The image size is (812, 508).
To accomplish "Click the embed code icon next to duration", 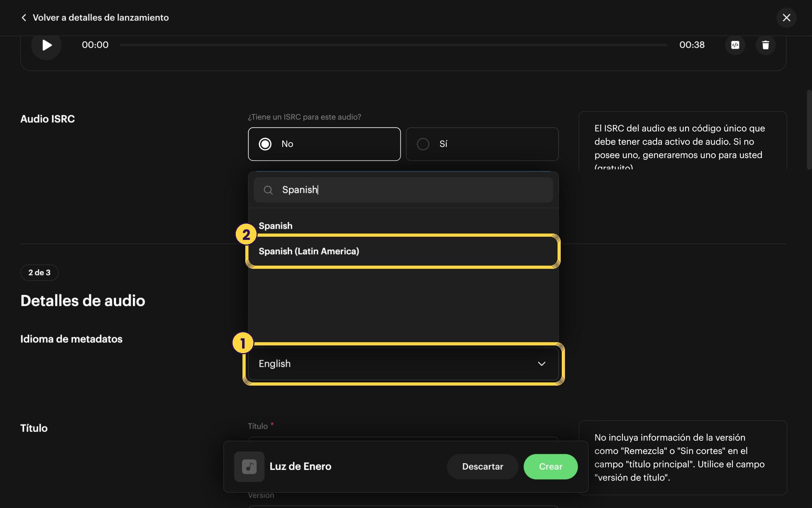I will pyautogui.click(x=735, y=45).
